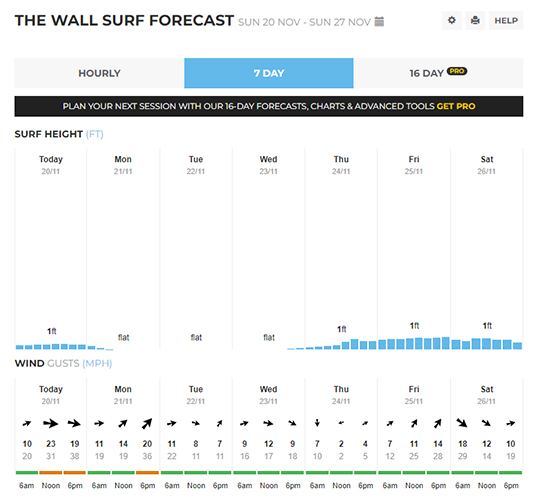Screen dimensions: 533x502
Task: Open the settings gear icon
Action: pyautogui.click(x=451, y=21)
